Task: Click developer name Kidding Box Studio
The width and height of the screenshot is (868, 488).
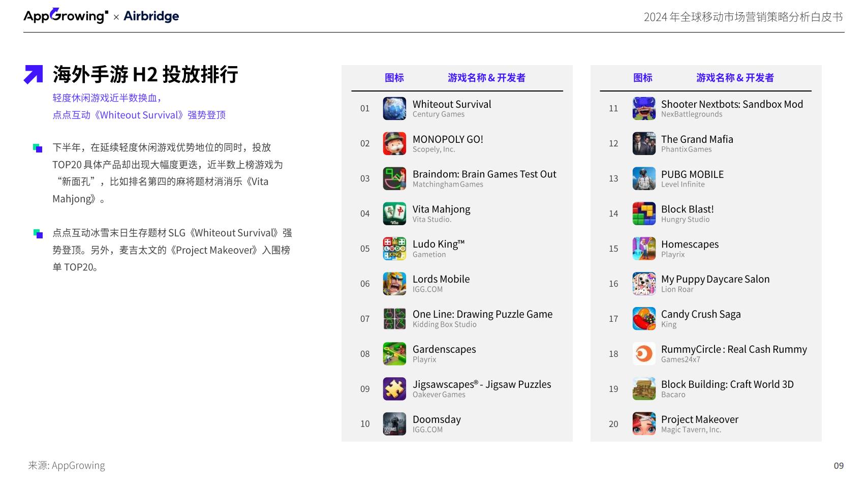Action: point(445,325)
